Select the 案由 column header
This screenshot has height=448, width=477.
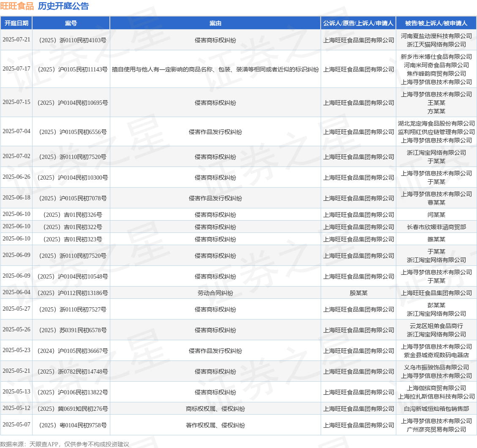click(215, 23)
